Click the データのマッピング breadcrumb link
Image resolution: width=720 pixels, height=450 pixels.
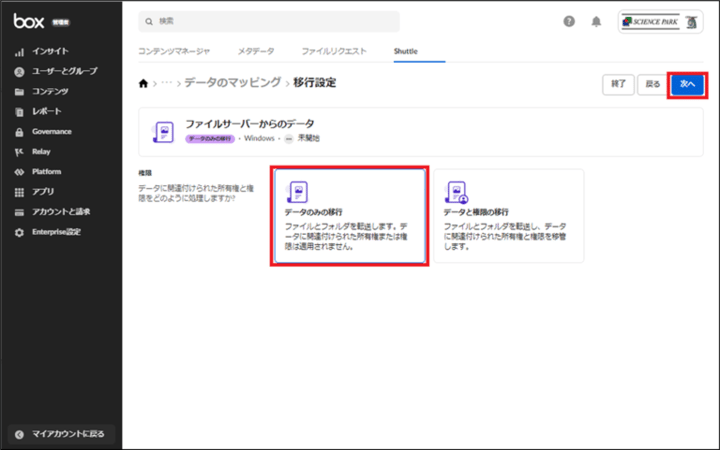(232, 83)
